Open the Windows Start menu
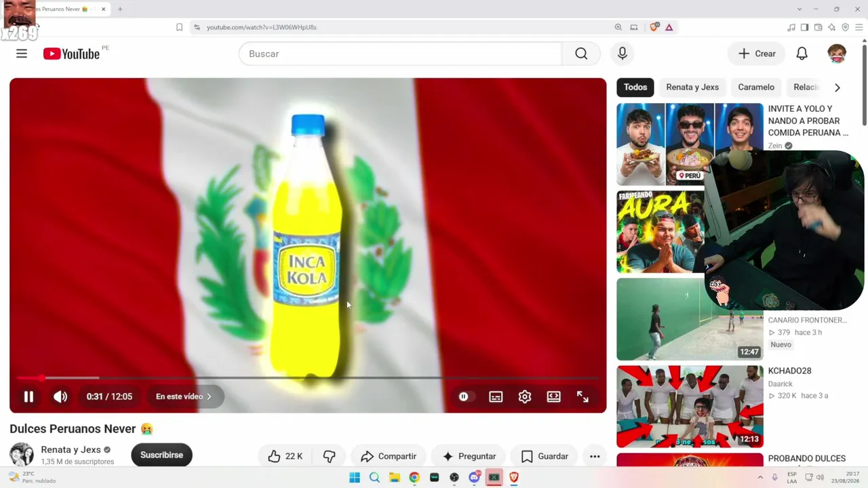This screenshot has height=488, width=868. coord(355,477)
